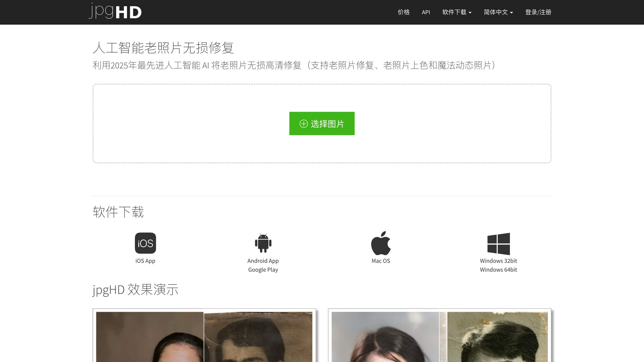
Task: Click the jpgHD logo
Action: pyautogui.click(x=115, y=11)
